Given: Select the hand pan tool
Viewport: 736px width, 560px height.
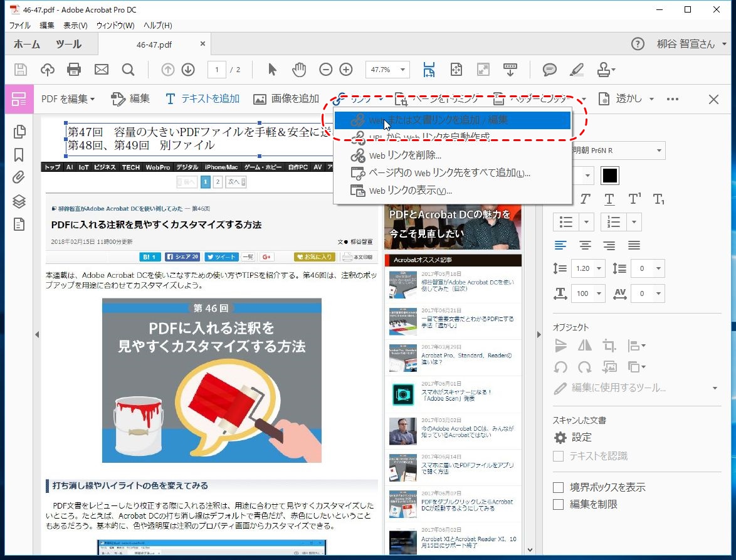Looking at the screenshot, I should coord(299,70).
